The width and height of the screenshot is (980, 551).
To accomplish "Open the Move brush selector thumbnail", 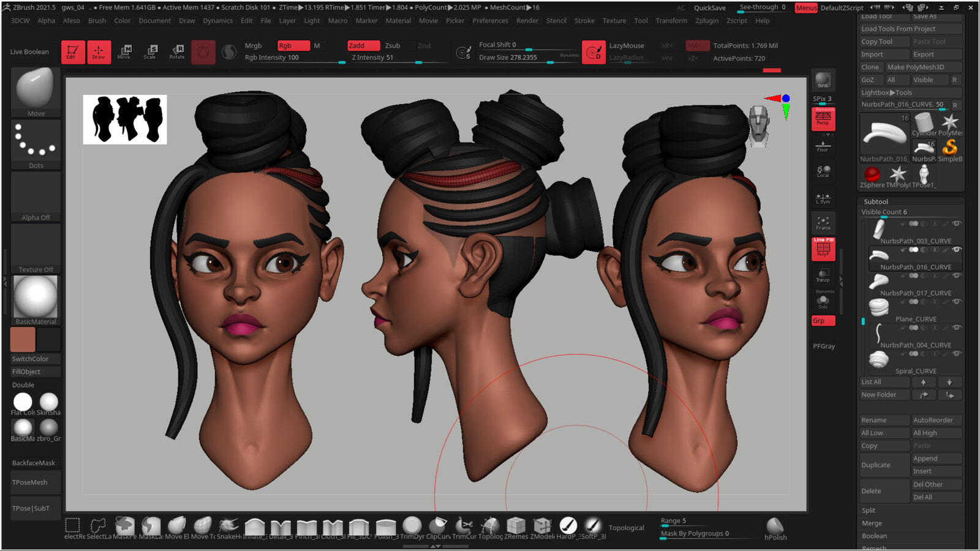I will [x=36, y=92].
